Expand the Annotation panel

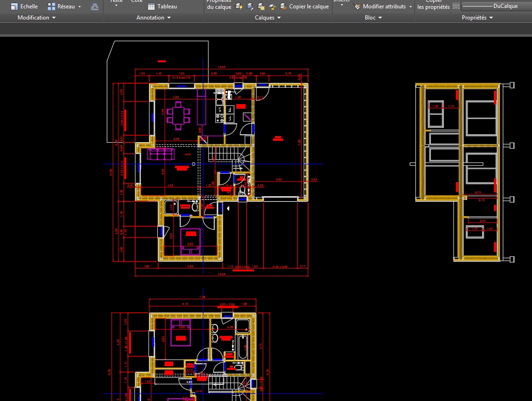pyautogui.click(x=153, y=18)
